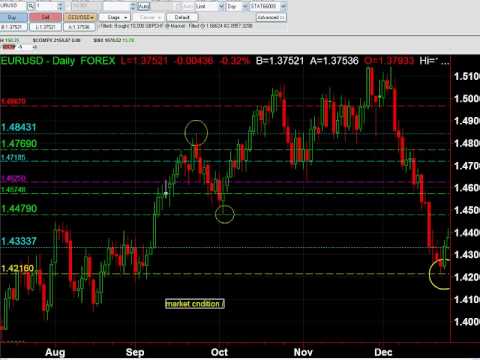Open the OCO/OSO order dropdown

coord(80,17)
